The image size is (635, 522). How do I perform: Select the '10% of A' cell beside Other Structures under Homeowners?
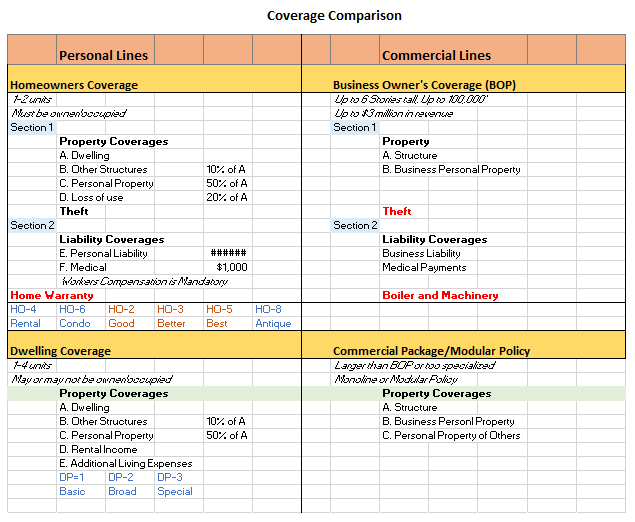226,169
